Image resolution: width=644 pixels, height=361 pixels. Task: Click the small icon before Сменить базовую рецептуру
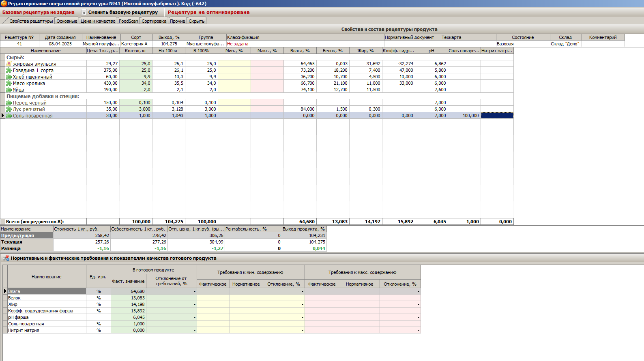[x=84, y=12]
